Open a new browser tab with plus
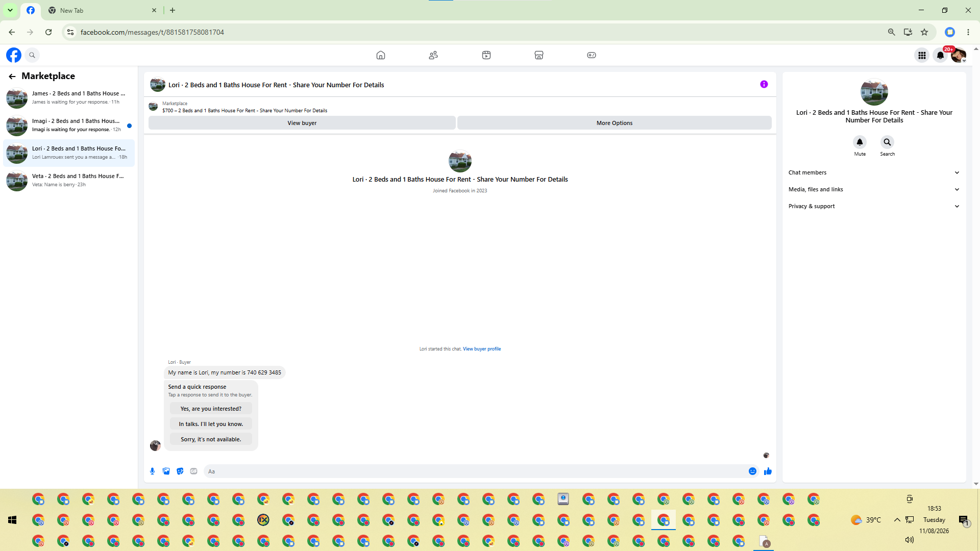Screen dimensions: 980x551 click(x=173, y=10)
